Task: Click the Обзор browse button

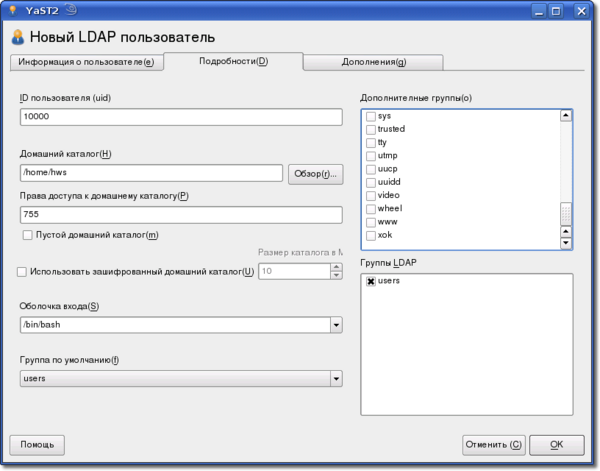Action: pyautogui.click(x=314, y=173)
